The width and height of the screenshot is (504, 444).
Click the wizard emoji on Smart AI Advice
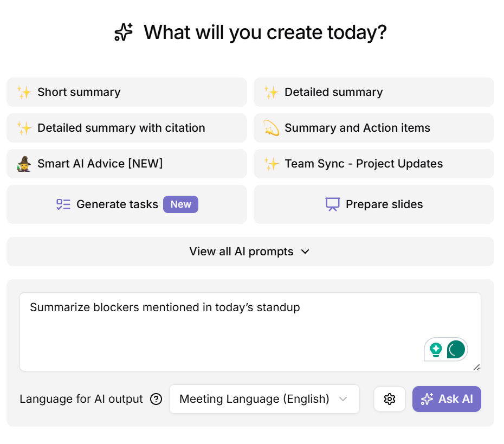tap(24, 164)
